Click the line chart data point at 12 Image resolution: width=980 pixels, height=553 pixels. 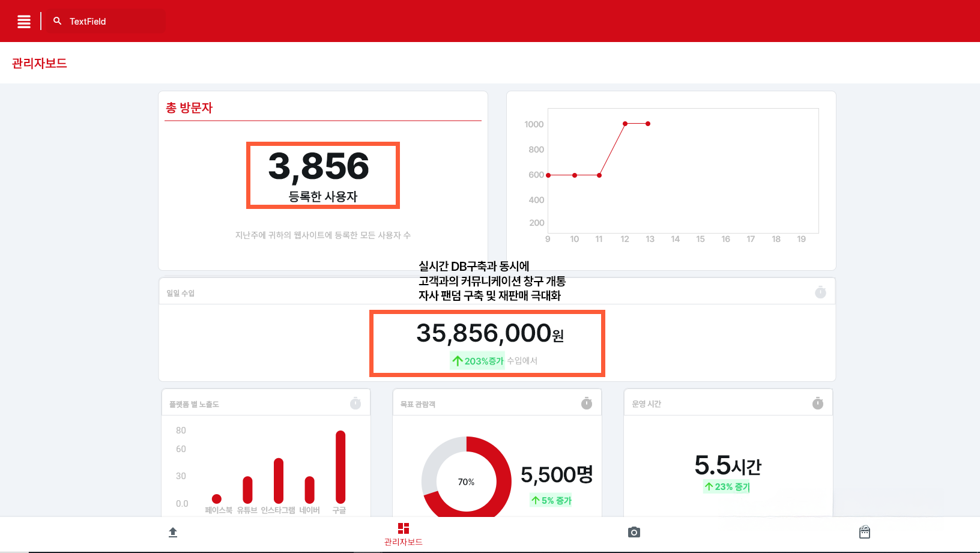625,124
